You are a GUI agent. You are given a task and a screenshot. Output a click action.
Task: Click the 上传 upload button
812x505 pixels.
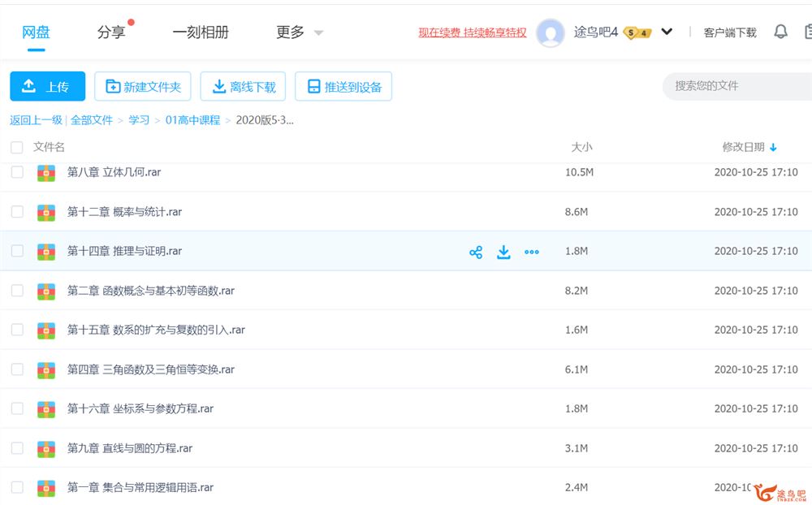tap(48, 86)
